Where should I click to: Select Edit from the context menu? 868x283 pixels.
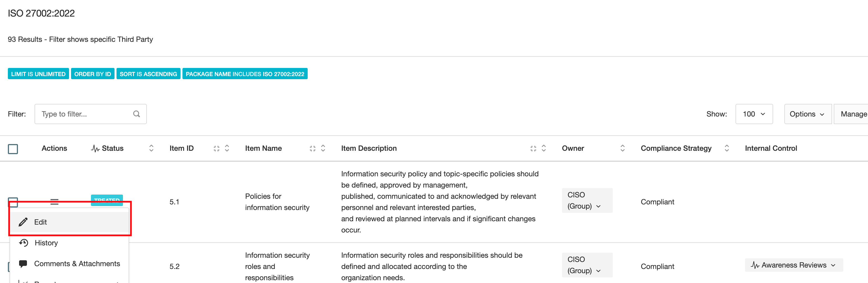coord(40,222)
